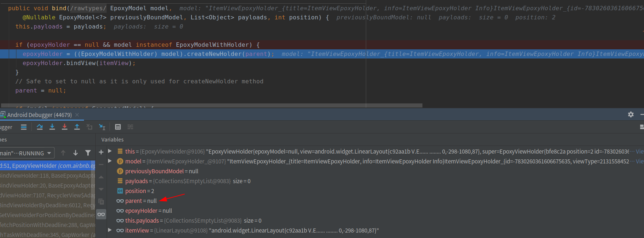Image resolution: width=644 pixels, height=238 pixels.
Task: Open debugger settings gear icon
Action: click(631, 114)
